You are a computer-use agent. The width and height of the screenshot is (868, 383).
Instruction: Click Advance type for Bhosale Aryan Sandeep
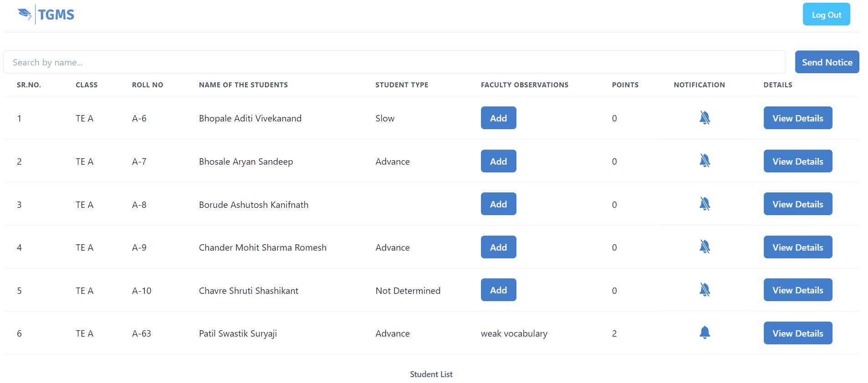(393, 161)
